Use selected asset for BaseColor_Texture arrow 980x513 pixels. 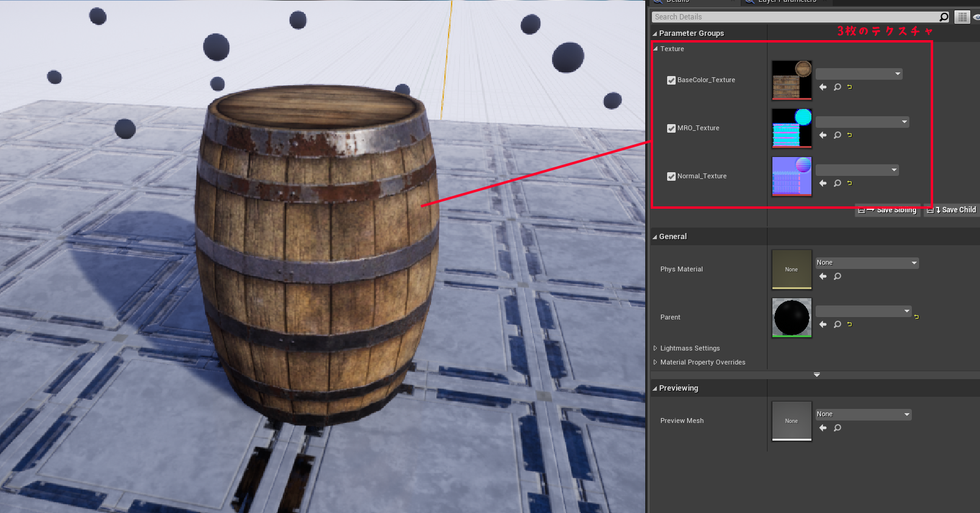(823, 87)
